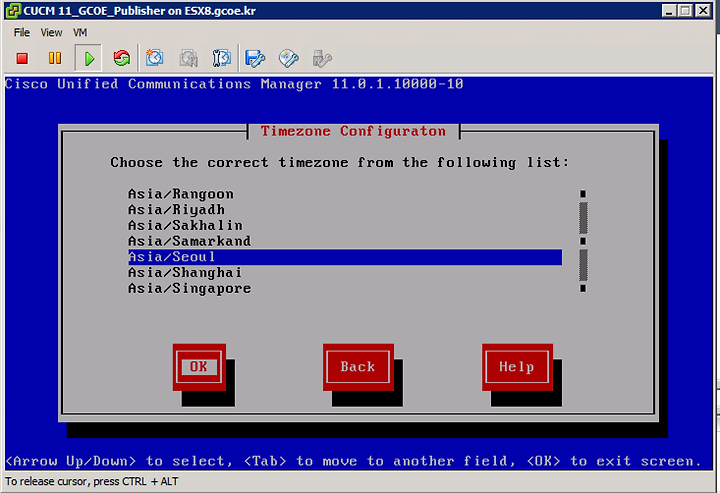Click the floppy disk device toolbar icon
This screenshot has width=720, height=493.
255,58
